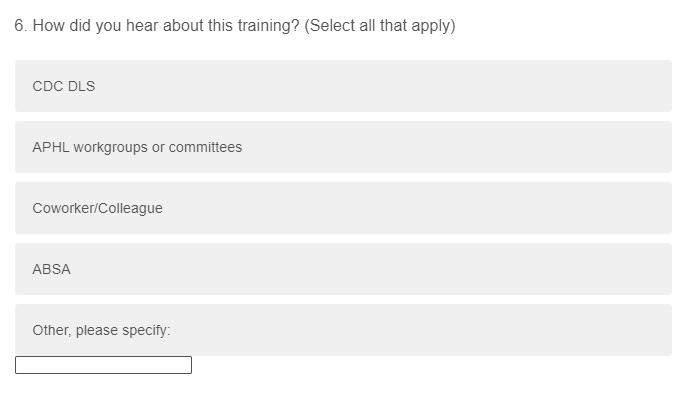Image resolution: width=691 pixels, height=401 pixels.
Task: Check APHL workgroups or committees
Action: click(x=343, y=147)
